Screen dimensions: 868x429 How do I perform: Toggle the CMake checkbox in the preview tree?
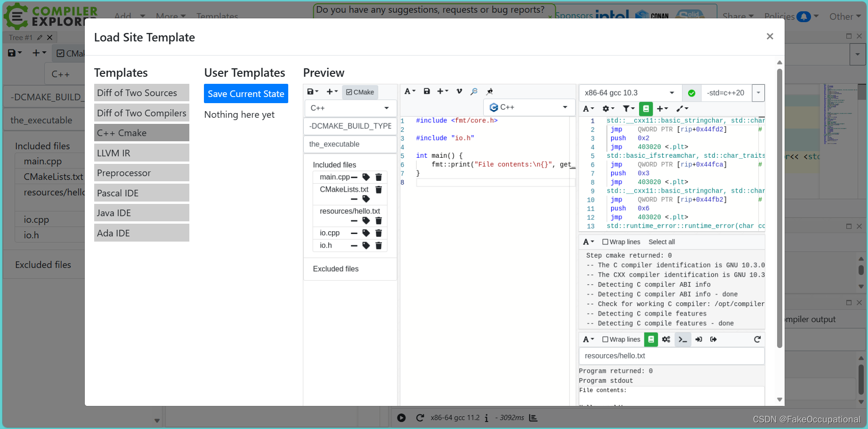click(360, 92)
